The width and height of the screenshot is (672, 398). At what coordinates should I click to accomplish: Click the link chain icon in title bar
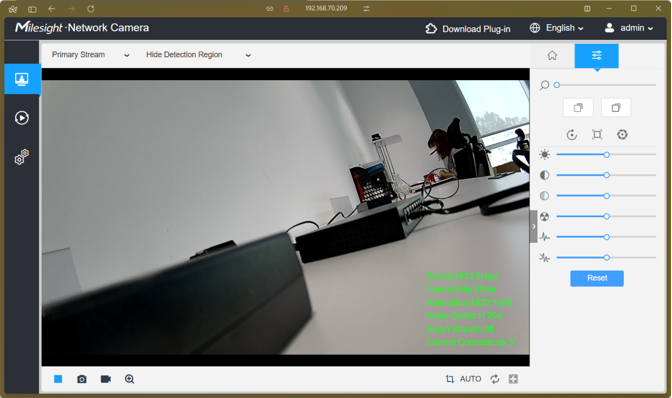tap(270, 9)
